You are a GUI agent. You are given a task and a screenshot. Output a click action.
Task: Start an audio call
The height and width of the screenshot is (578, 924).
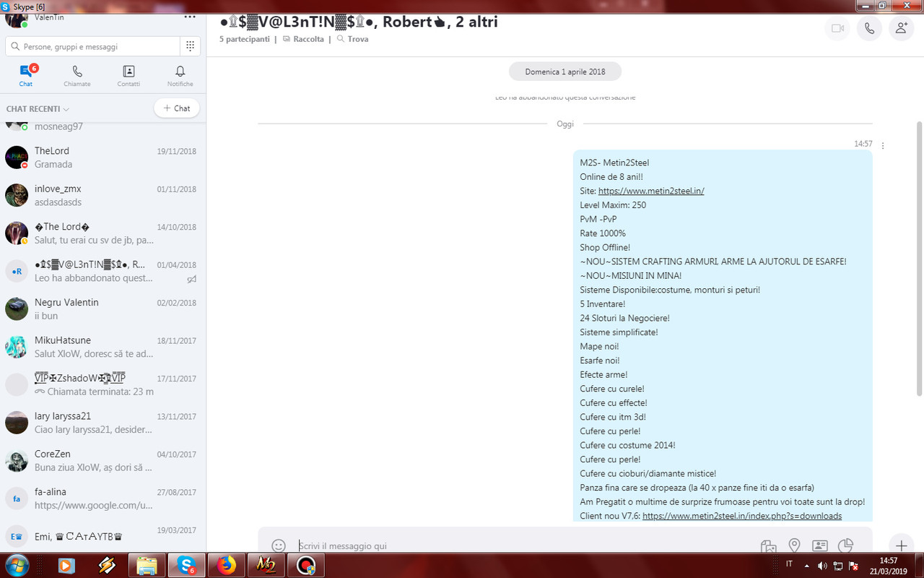[x=869, y=29]
